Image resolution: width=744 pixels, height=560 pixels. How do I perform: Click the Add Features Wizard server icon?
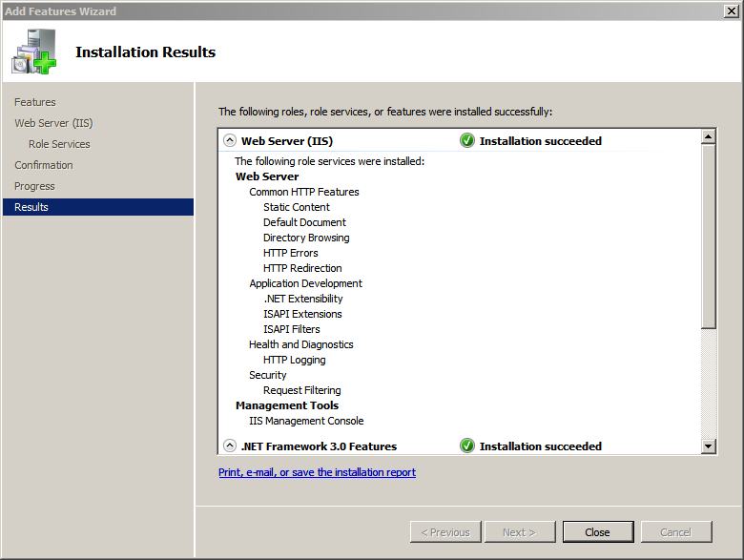pyautogui.click(x=33, y=52)
